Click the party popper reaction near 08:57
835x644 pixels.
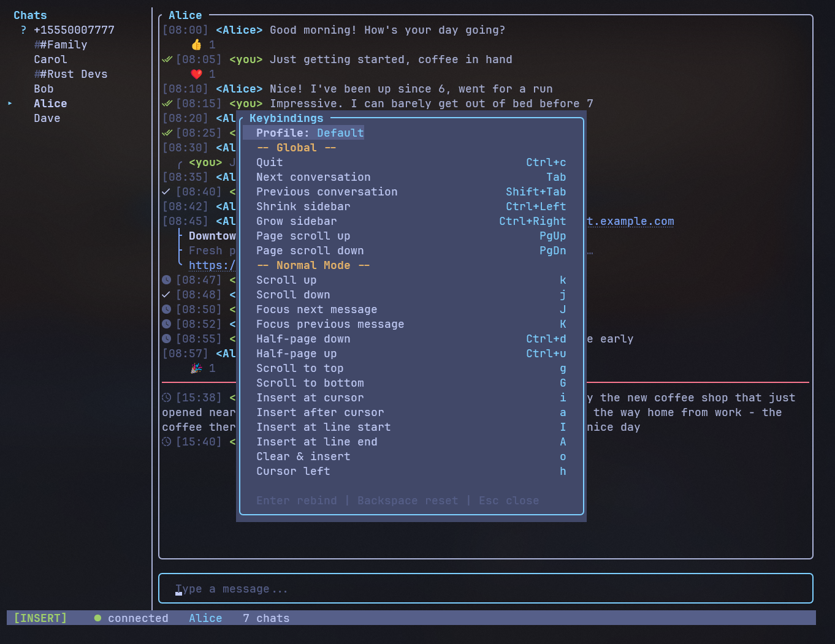pos(196,368)
